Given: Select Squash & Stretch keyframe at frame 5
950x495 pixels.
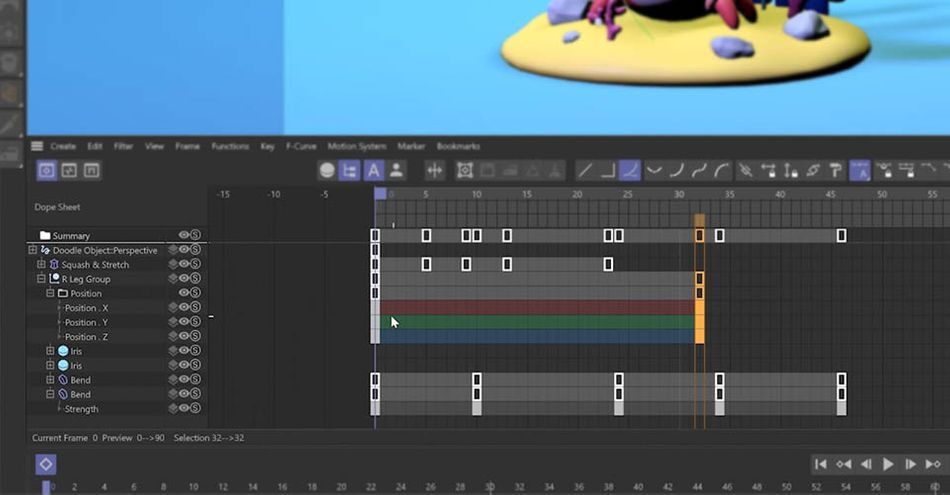Looking at the screenshot, I should point(426,264).
